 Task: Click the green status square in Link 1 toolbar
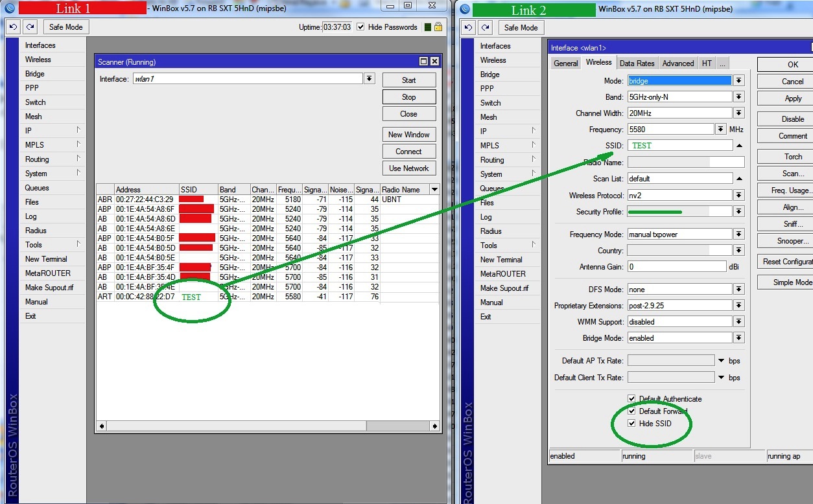point(428,27)
